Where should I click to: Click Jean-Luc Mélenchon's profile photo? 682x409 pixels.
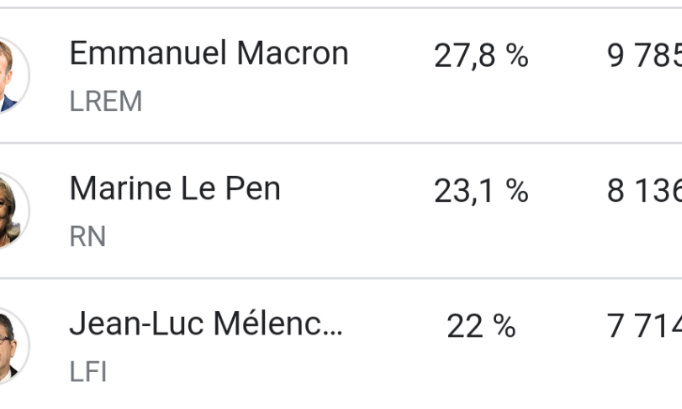point(10,345)
